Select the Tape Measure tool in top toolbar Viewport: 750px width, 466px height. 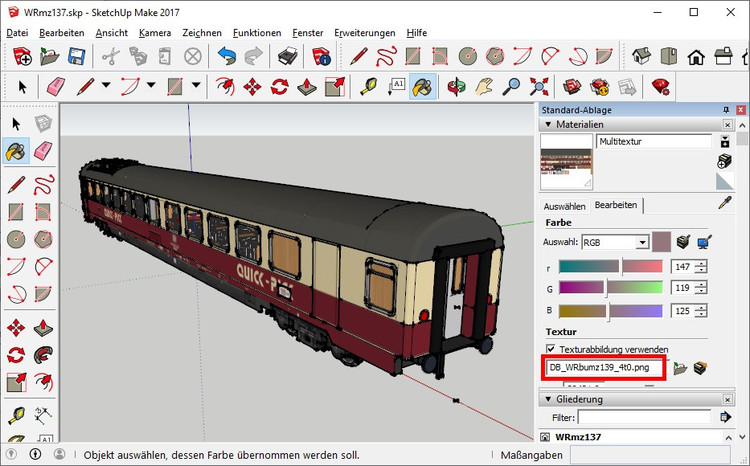coord(368,86)
